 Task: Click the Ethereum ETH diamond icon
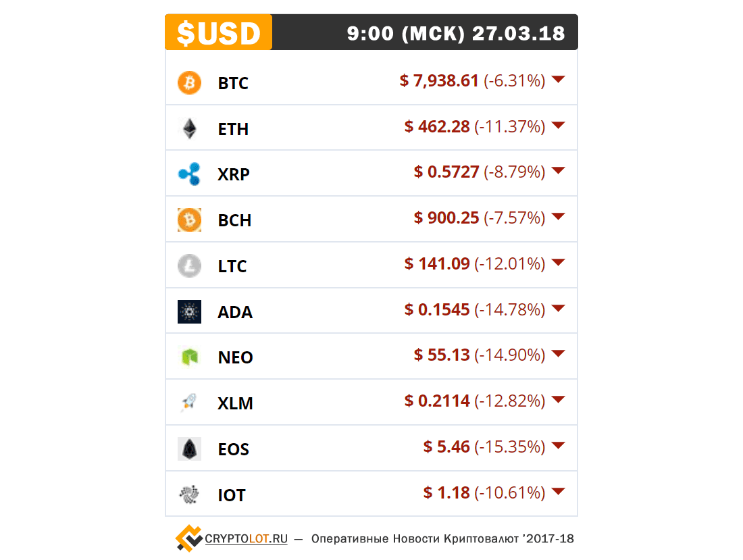tap(190, 128)
